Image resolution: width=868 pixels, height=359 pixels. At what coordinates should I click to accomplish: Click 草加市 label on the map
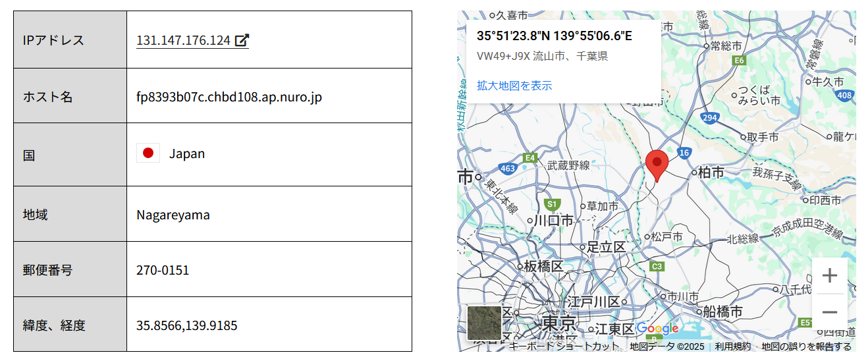click(603, 206)
